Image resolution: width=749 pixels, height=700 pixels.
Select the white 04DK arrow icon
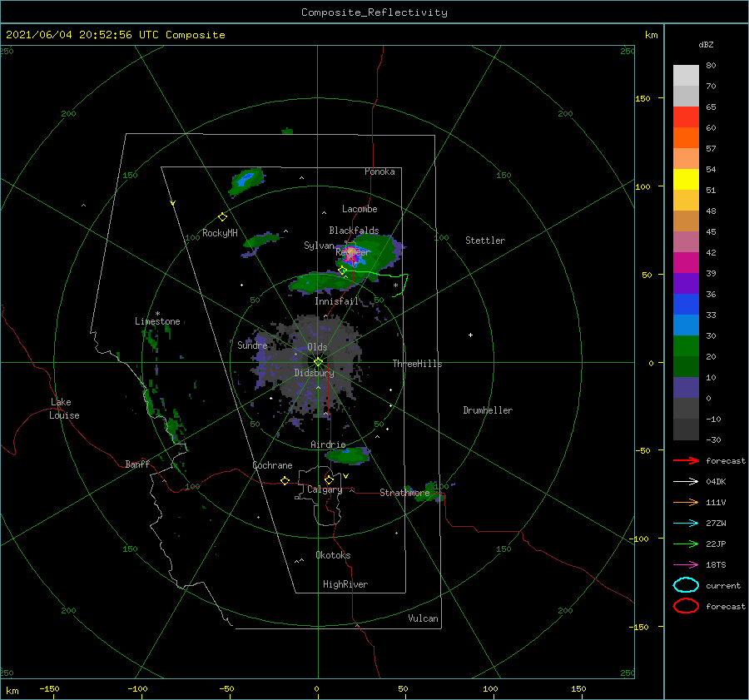click(x=686, y=481)
